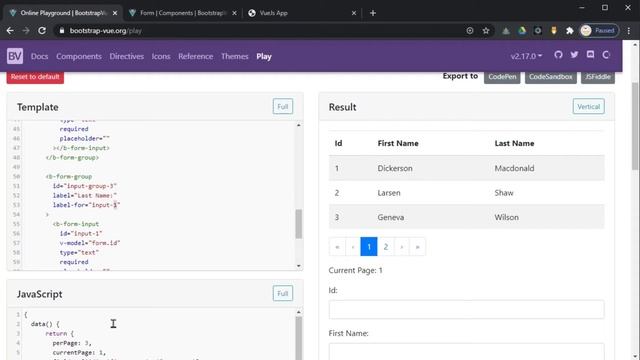Click Reset to default button
Image resolution: width=640 pixels, height=360 pixels.
pyautogui.click(x=35, y=77)
